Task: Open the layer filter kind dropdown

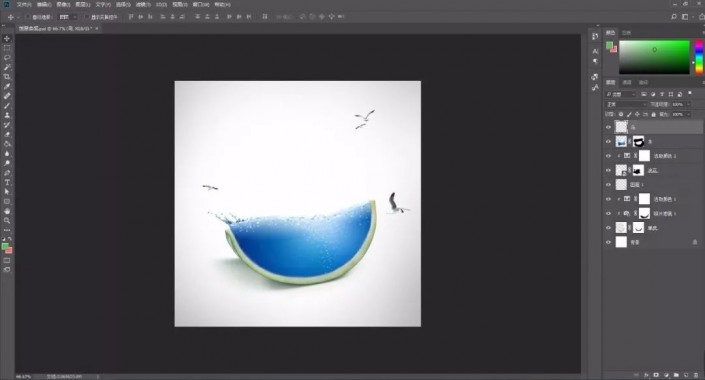Action: [x=620, y=94]
